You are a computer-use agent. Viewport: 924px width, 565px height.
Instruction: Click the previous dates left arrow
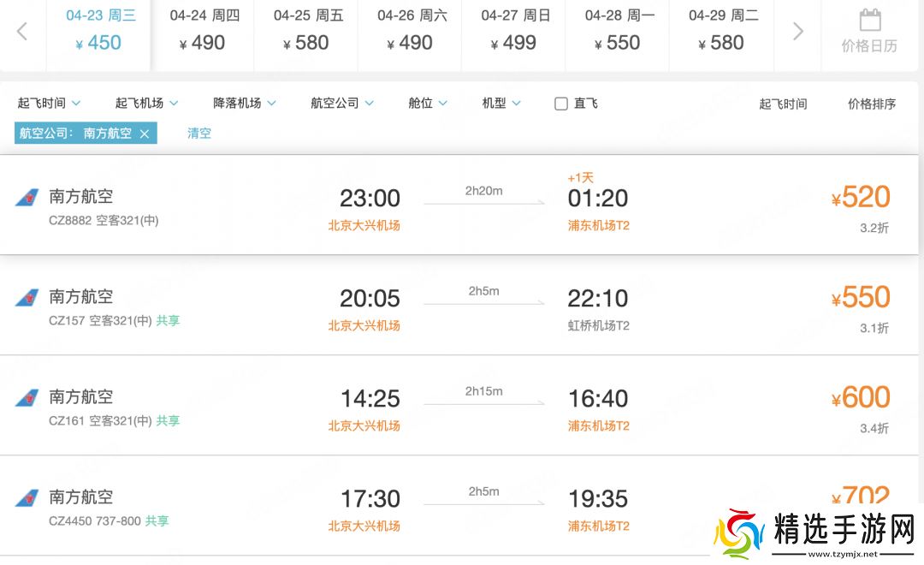coord(22,32)
